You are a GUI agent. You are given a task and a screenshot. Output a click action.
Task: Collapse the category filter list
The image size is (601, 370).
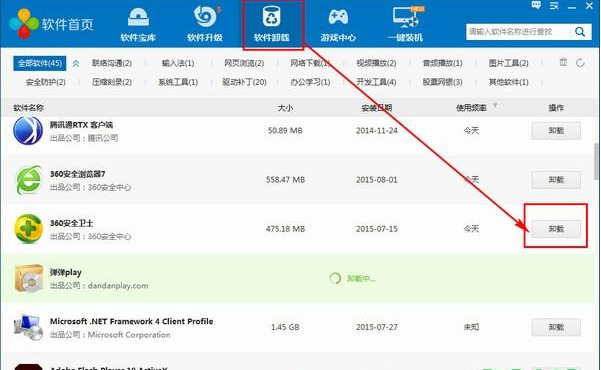76,64
